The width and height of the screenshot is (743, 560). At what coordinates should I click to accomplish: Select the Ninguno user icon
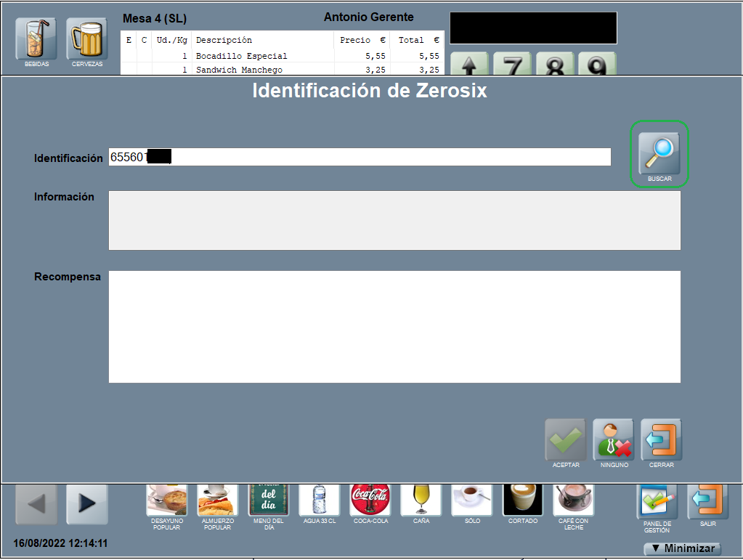tap(614, 439)
